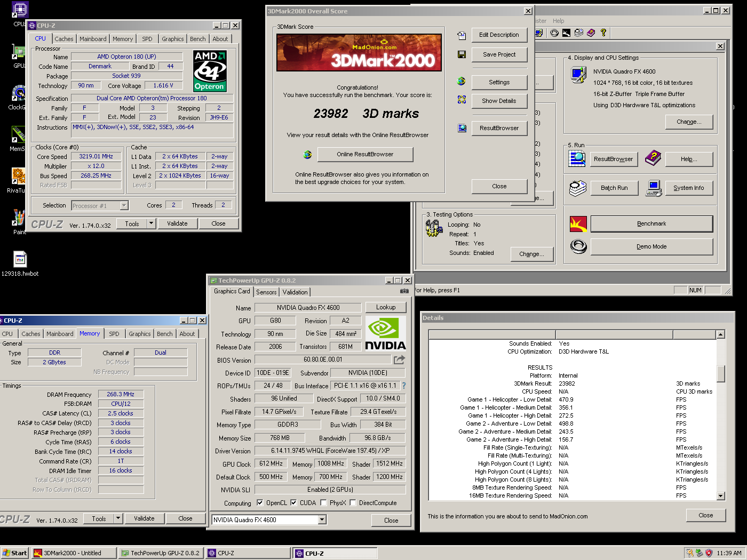
Task: Click the GPU-Z BIOS Version field 60.80.0E.00.01
Action: [x=323, y=359]
